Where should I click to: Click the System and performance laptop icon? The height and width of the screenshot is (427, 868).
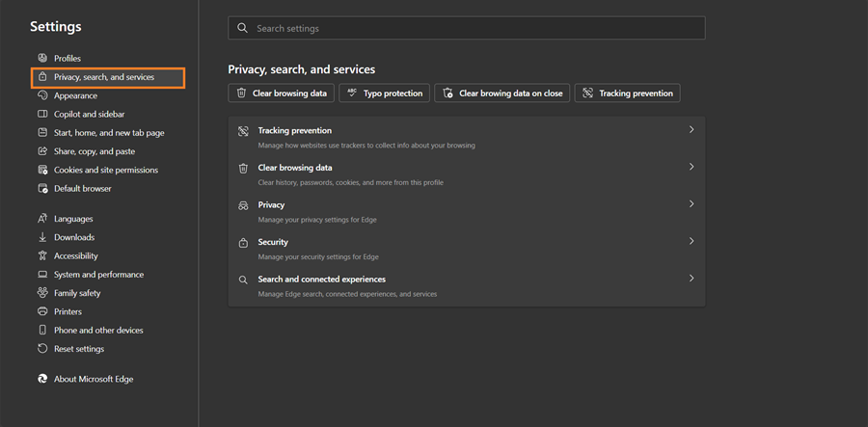[42, 275]
